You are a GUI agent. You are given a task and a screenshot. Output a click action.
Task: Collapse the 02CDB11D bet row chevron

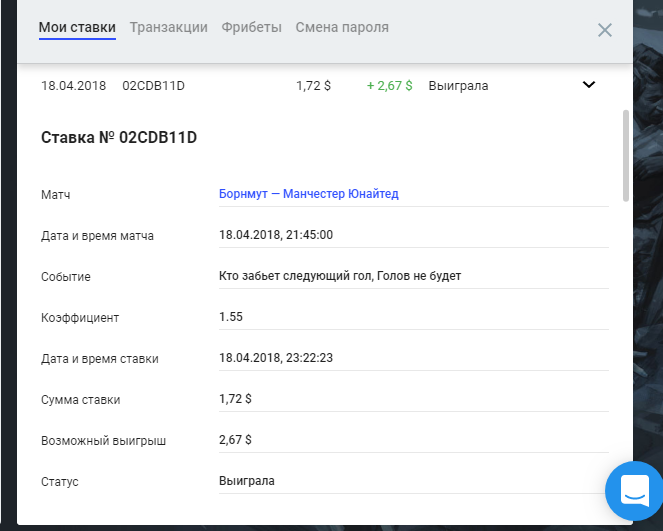pyautogui.click(x=588, y=85)
